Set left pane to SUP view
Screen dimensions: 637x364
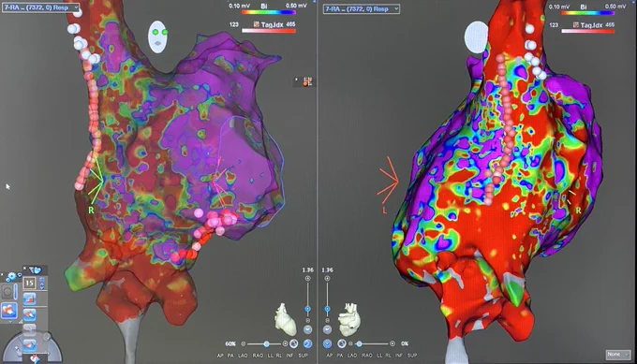(x=304, y=356)
